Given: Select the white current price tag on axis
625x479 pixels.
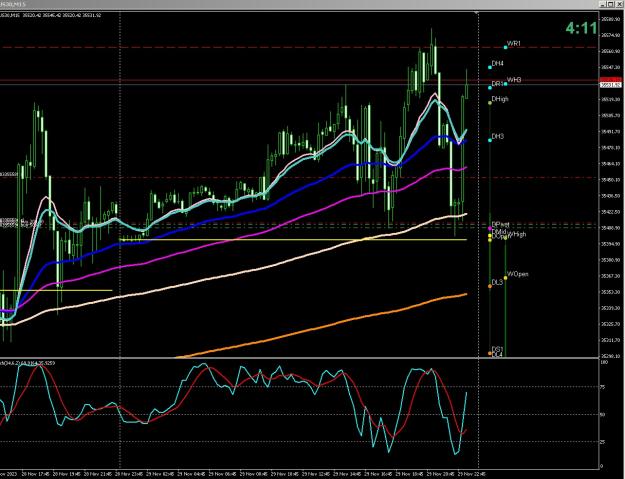Looking at the screenshot, I should [611, 85].
